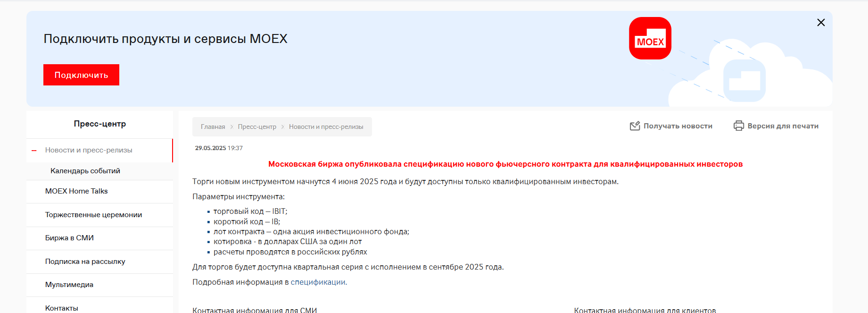Click the banner title Подключить продукты и сервисы MOEX
The image size is (868, 313).
[165, 39]
